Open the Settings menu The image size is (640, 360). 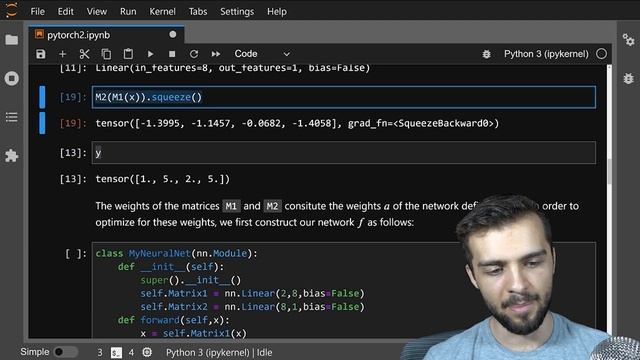click(237, 11)
